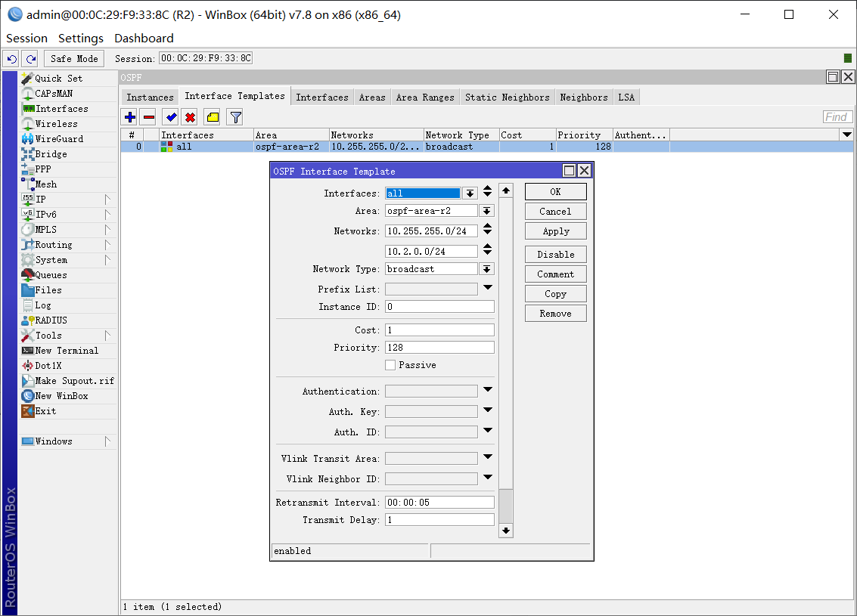Launch New WinBox from the sidebar
Image resolution: width=857 pixels, height=616 pixels.
pos(68,396)
